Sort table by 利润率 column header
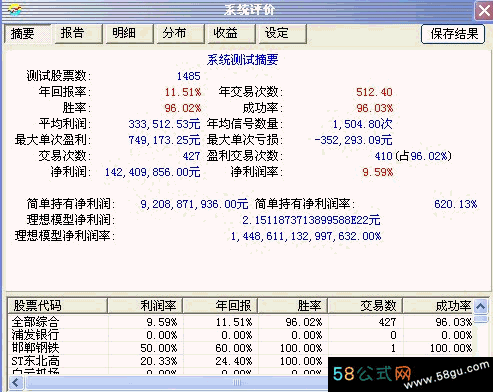493x392 pixels. (x=145, y=306)
